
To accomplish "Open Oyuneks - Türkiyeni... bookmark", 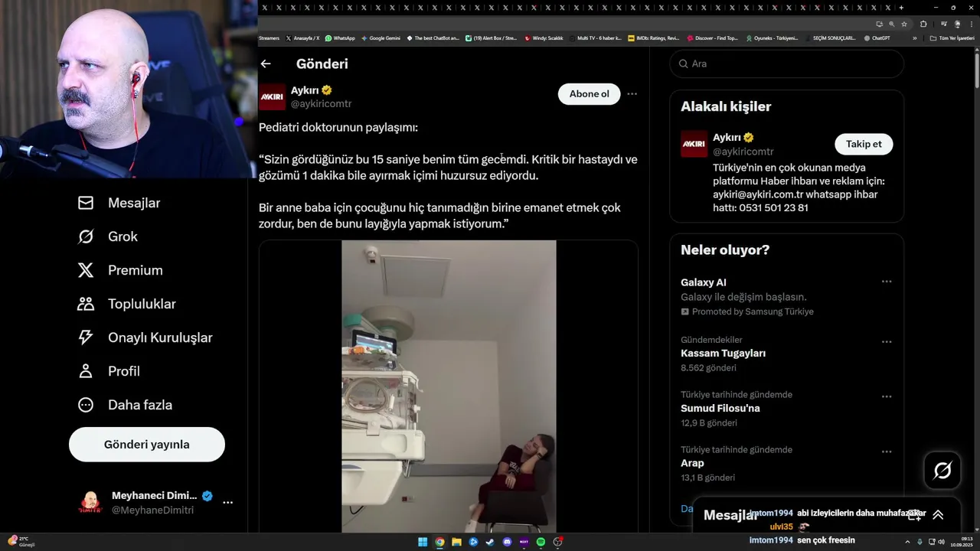I will 772,38.
